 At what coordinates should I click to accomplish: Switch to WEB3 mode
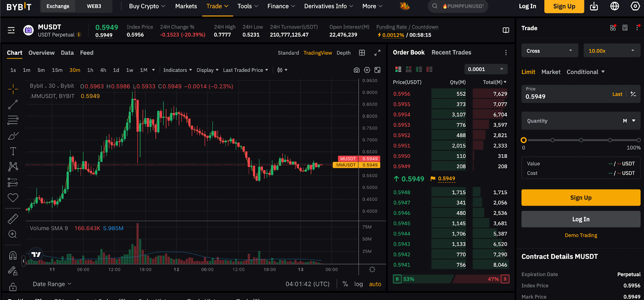click(94, 6)
